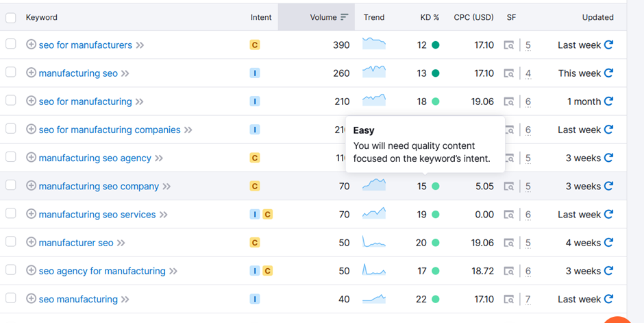Viewport: 644px width, 323px height.
Task: Open 'manufacturing seo services' keyword link
Action: click(97, 215)
